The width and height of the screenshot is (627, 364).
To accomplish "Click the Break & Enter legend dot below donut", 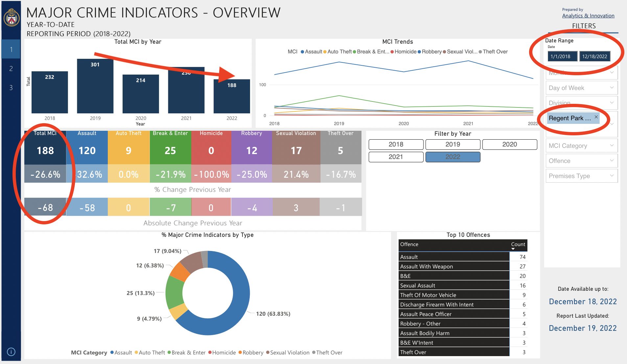I will click(169, 353).
